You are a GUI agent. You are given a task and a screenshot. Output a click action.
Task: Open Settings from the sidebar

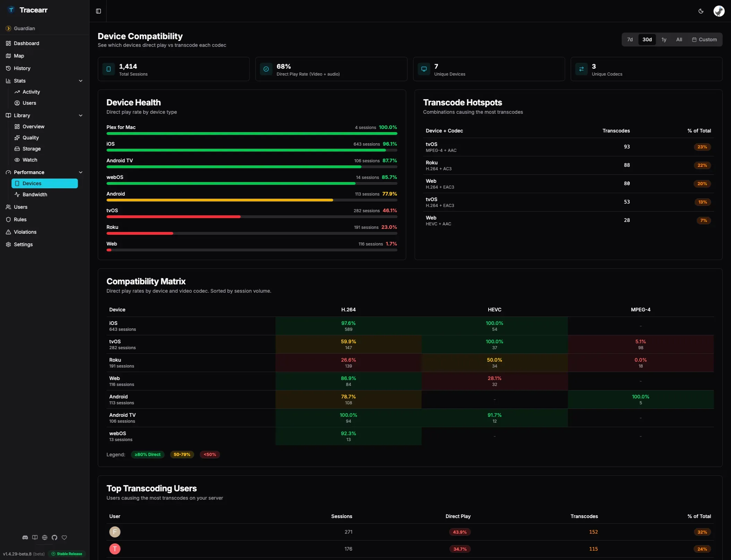(x=44, y=244)
